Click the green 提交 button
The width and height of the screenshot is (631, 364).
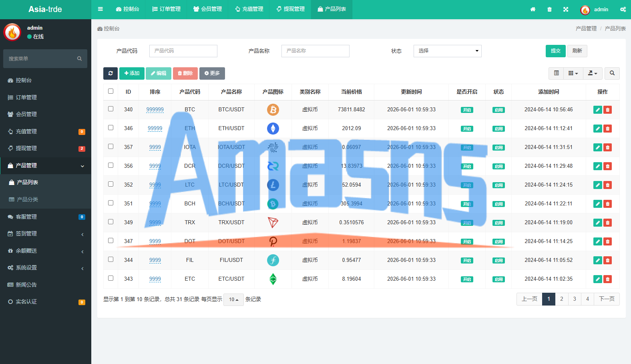(556, 51)
